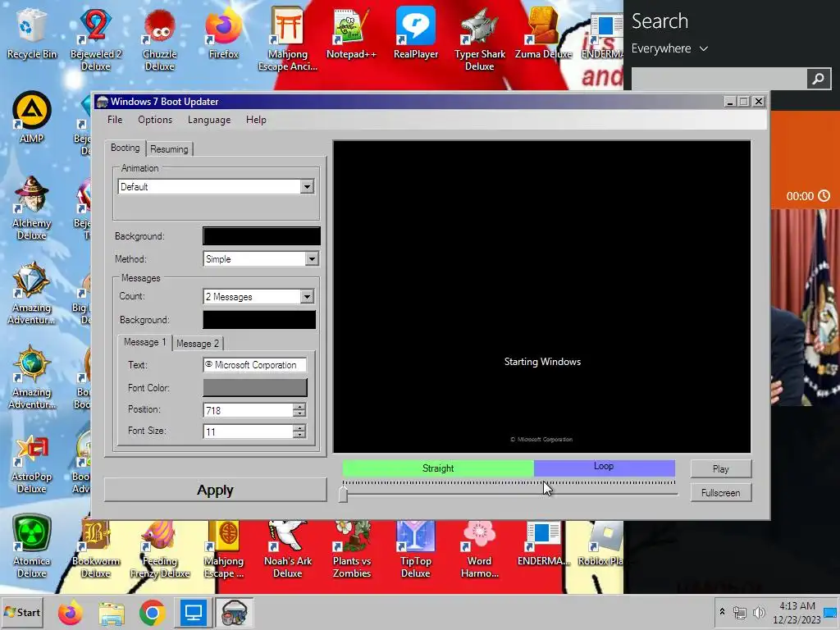Screen dimensions: 840x630
Task: Open Noah's Ark Deluxe desktop icon
Action: click(288, 549)
